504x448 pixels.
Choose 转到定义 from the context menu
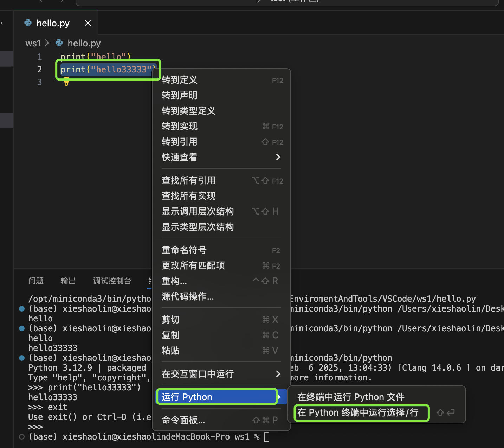click(222, 80)
